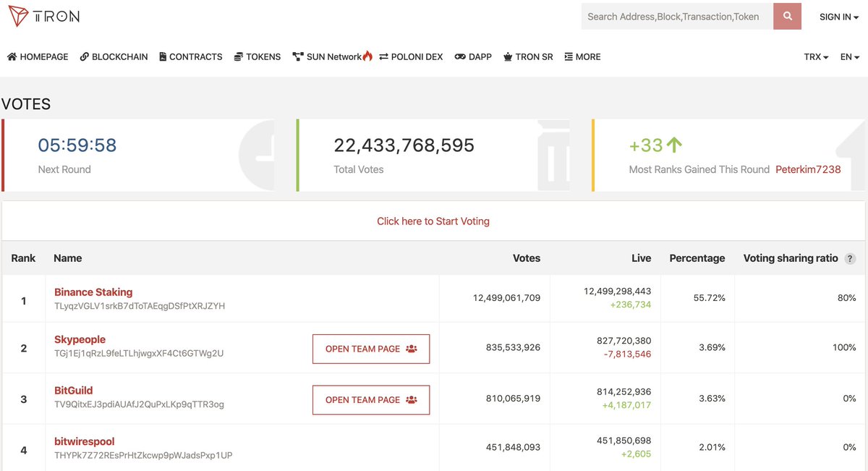Viewport: 868px width, 471px height.
Task: Click the Voting sharing ratio column header
Action: click(791, 258)
